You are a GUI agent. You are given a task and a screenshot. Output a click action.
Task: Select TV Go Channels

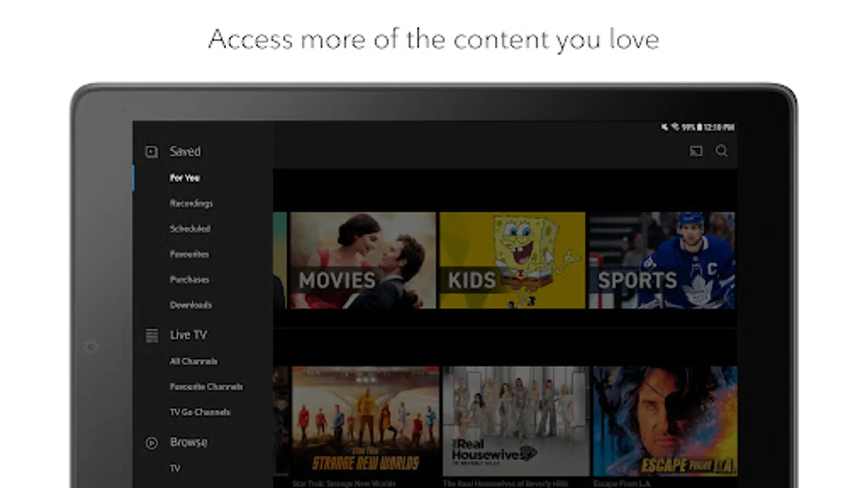(200, 412)
